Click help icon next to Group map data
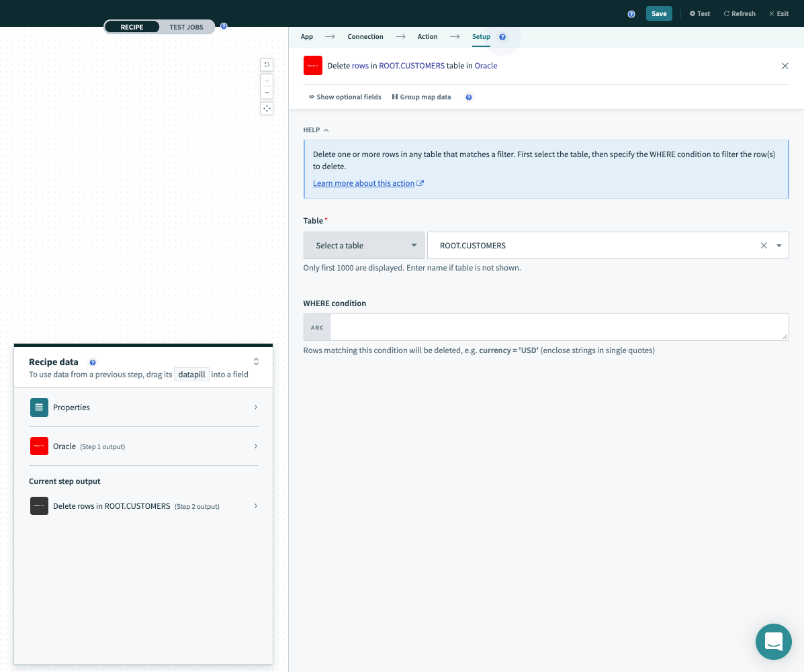The width and height of the screenshot is (804, 672). click(x=469, y=97)
